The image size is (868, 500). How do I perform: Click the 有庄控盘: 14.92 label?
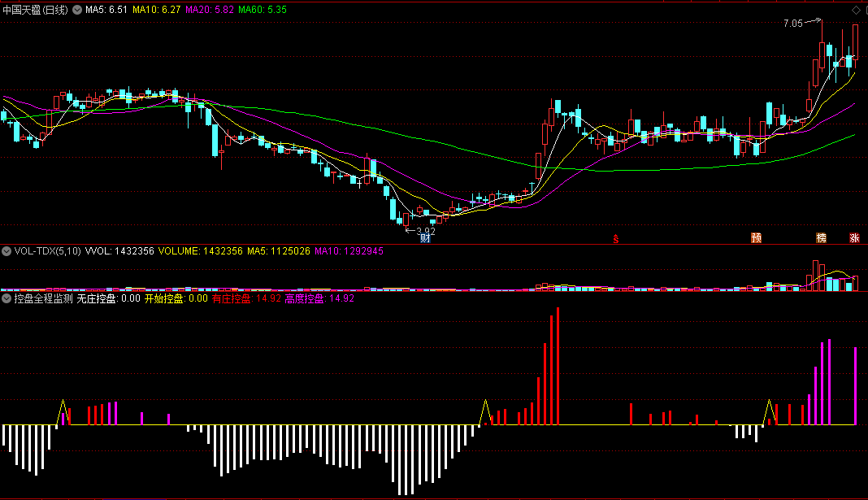pos(246,298)
